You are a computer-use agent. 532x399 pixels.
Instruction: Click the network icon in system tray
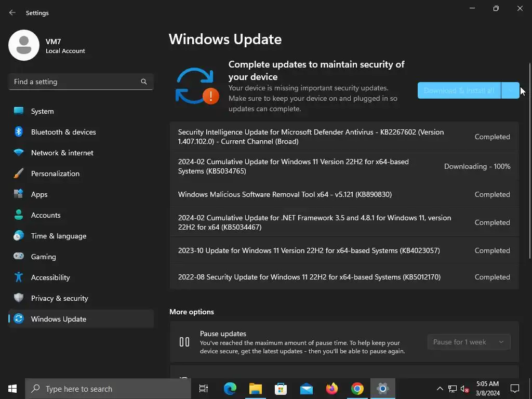(x=453, y=389)
